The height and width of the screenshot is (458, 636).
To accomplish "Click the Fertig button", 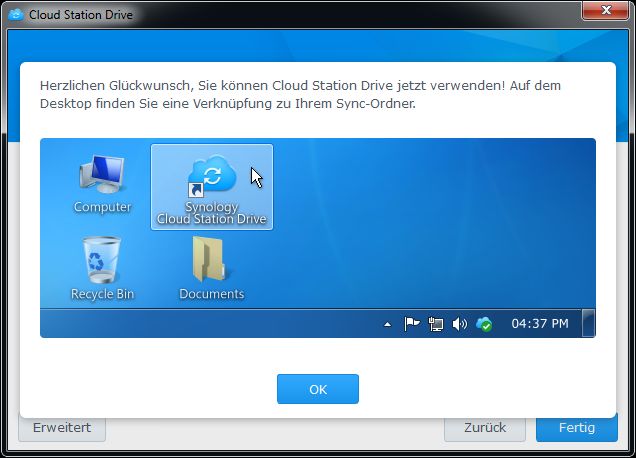I will pyautogui.click(x=576, y=428).
